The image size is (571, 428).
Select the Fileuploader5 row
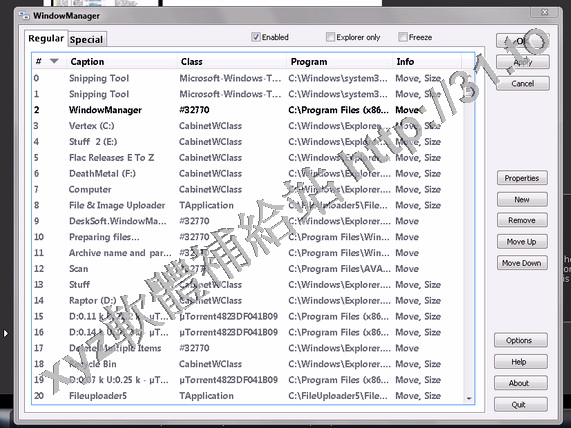[x=248, y=396]
